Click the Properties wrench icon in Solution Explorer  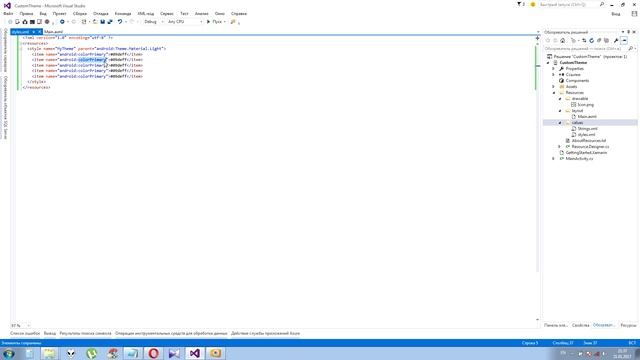tap(616, 40)
